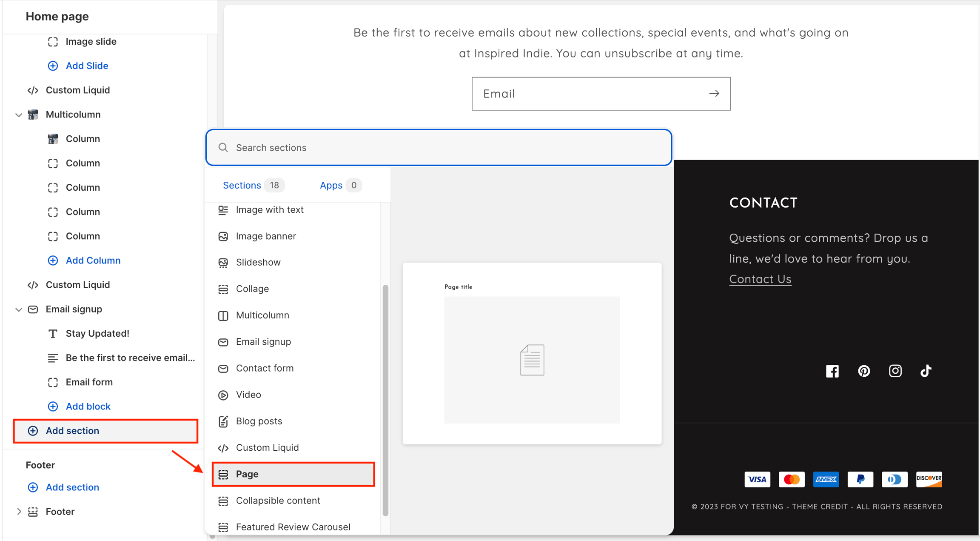Collapse the Multicolumn section
The image size is (980, 541).
pyautogui.click(x=18, y=115)
